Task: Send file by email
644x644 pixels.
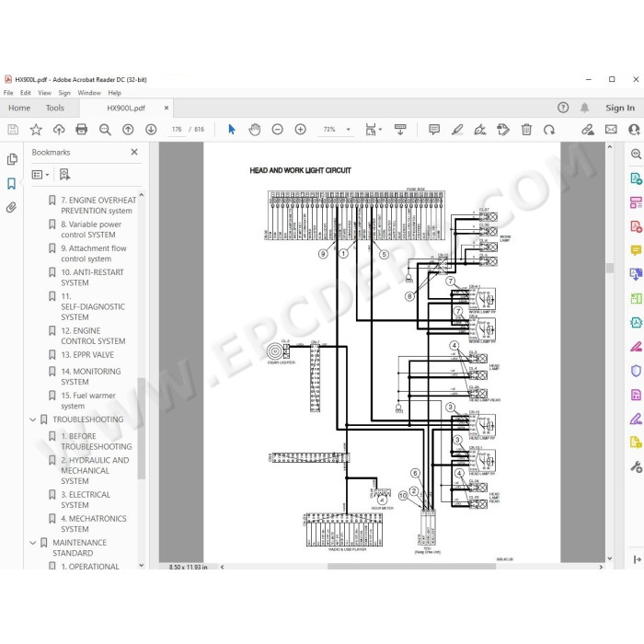Action: [611, 130]
